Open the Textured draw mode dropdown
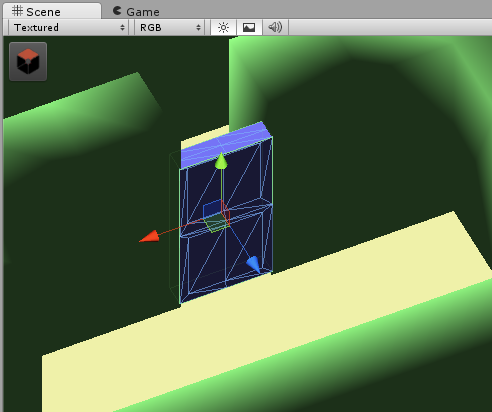This screenshot has height=412, width=492. 69,27
